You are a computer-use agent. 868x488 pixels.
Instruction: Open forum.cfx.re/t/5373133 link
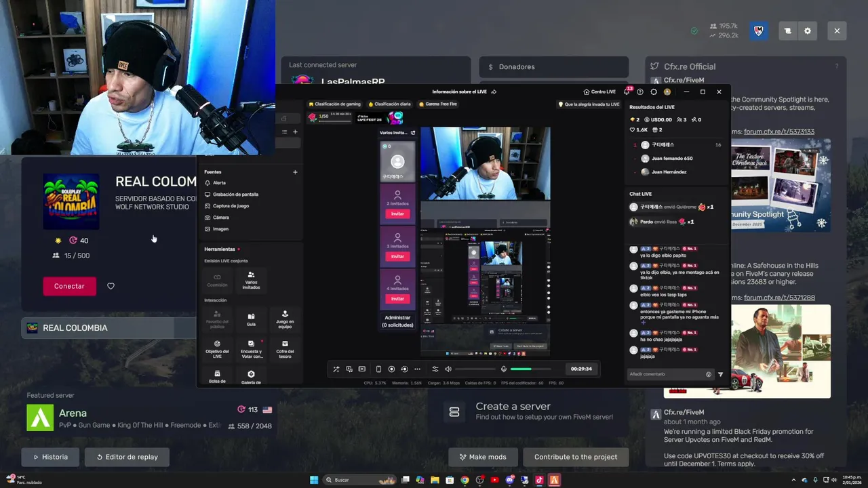coord(779,131)
